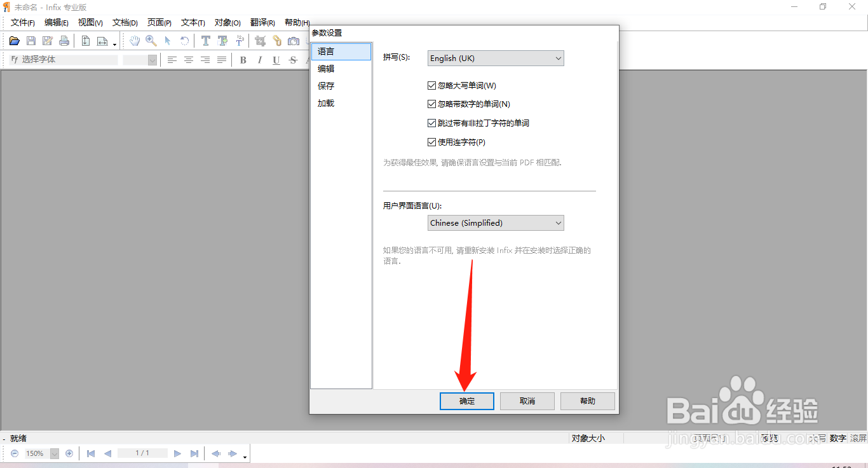Open the 页面(P) menu
Screen dimensions: 868x468
159,22
